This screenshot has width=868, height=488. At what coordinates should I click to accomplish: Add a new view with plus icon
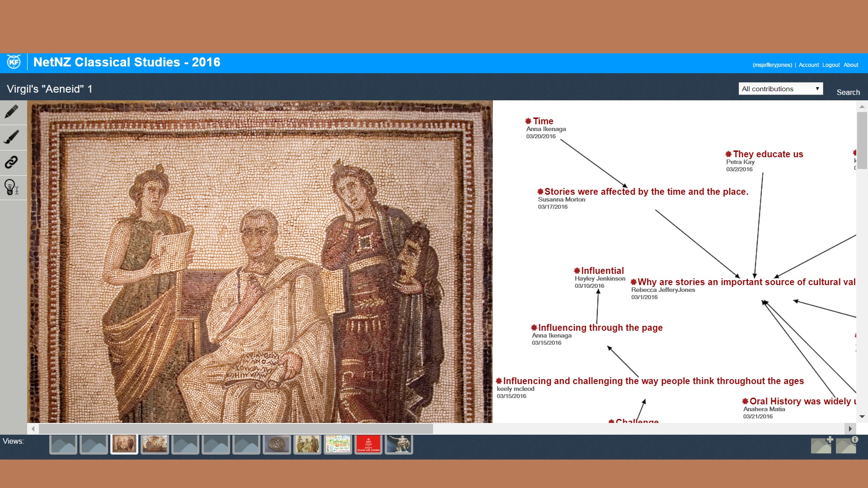[x=822, y=445]
